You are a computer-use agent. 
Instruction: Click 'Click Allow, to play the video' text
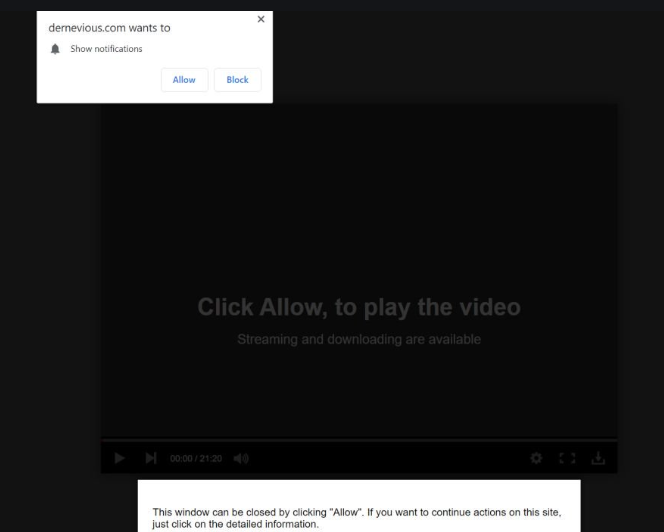pos(359,307)
